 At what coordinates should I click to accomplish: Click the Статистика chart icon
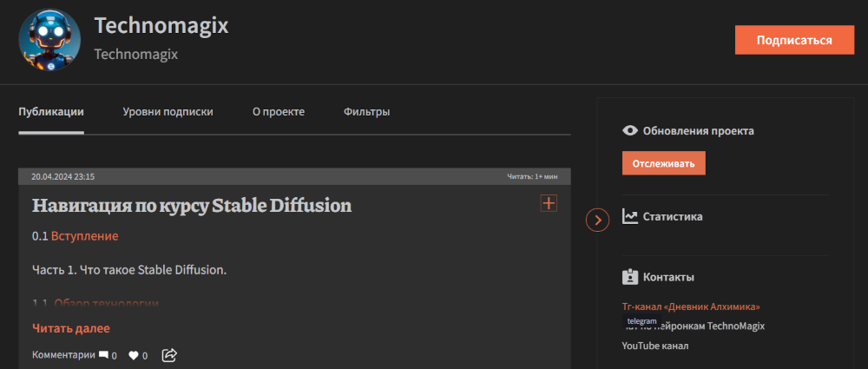click(630, 216)
